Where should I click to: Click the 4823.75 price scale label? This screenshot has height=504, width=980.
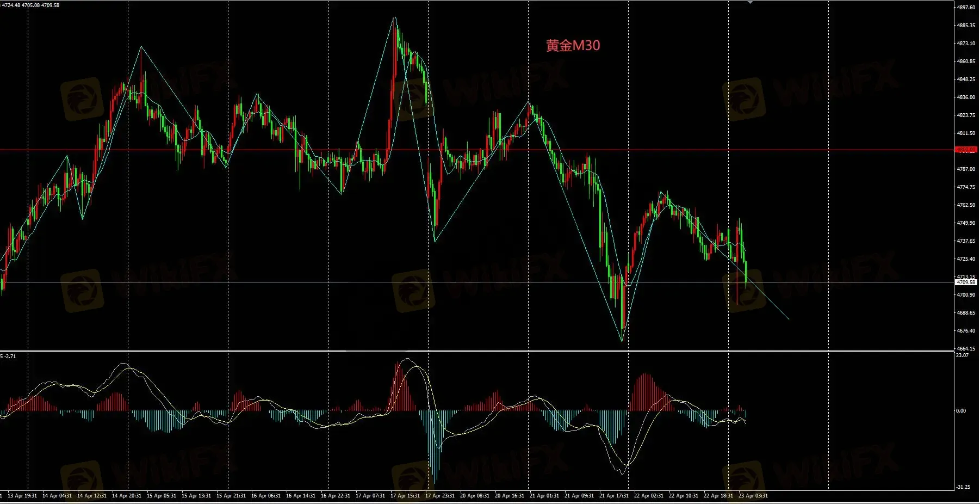pos(966,115)
